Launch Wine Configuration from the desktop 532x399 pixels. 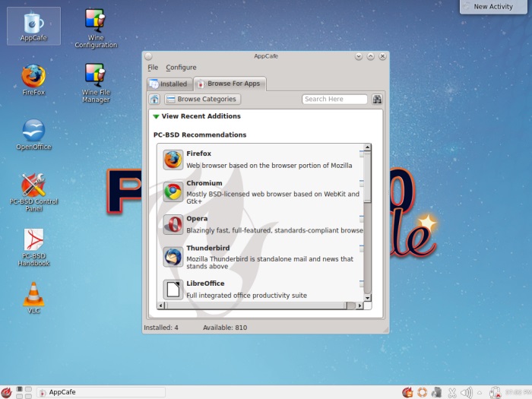[x=96, y=29]
